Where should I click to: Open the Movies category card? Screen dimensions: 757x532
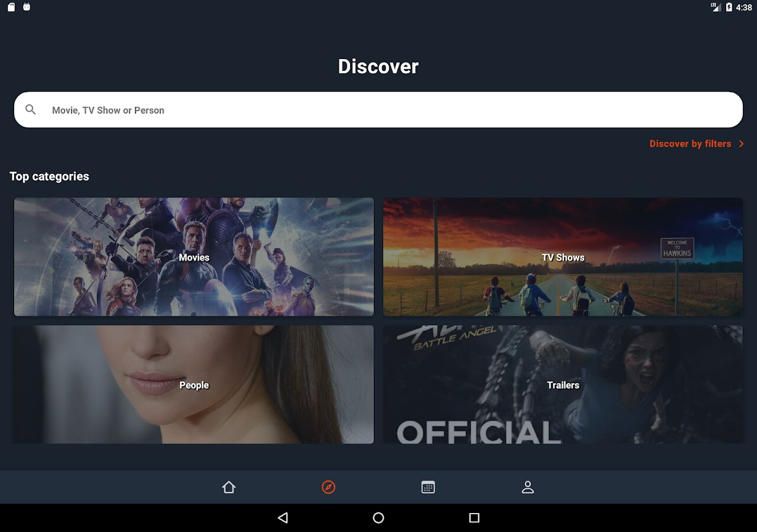coord(194,257)
